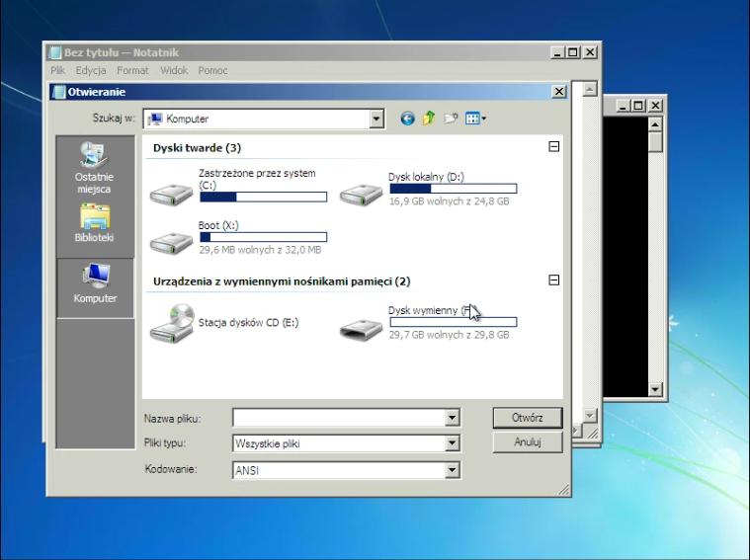Image resolution: width=750 pixels, height=560 pixels.
Task: Click the Boot (X:) label
Action: tap(218, 225)
